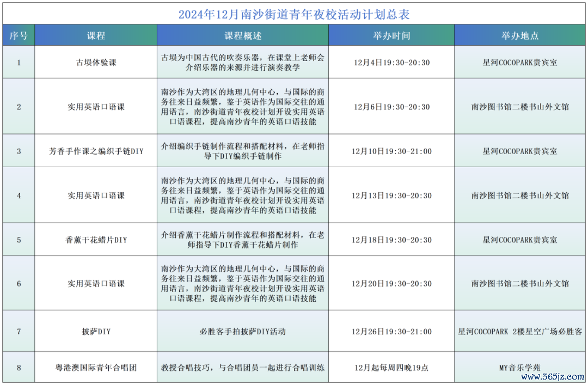Image resolution: width=588 pixels, height=385 pixels.
Task: Click the 序号 column header
Action: coord(19,35)
